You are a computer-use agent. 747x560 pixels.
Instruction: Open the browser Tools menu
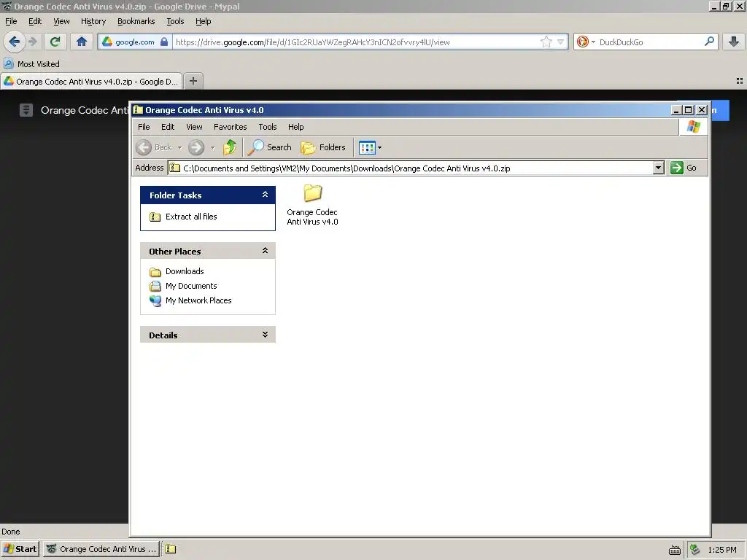pyautogui.click(x=175, y=21)
